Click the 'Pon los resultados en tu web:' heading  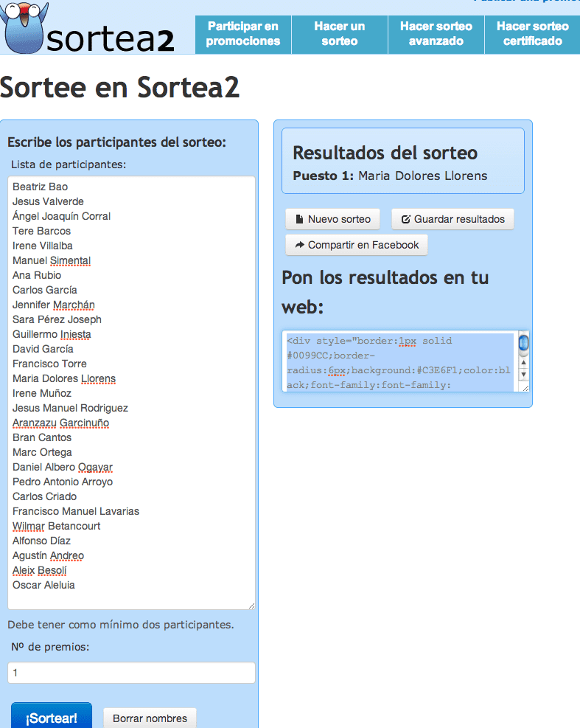[385, 292]
